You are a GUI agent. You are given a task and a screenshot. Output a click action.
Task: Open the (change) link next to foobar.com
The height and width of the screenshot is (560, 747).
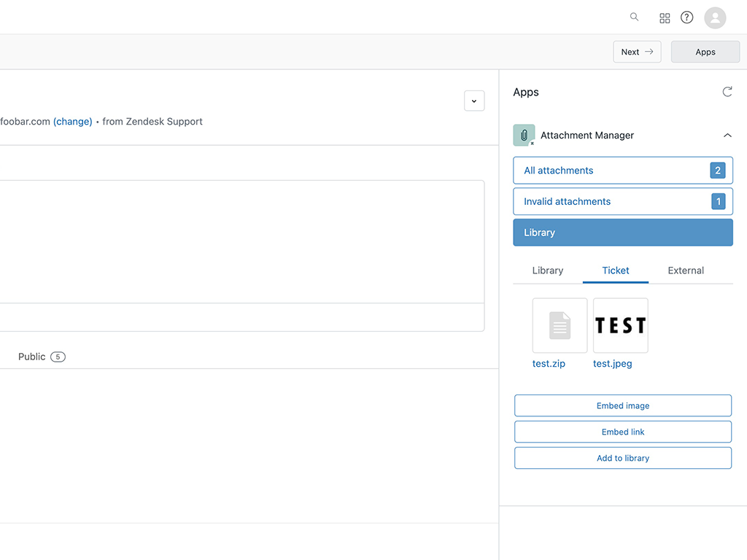[72, 121]
